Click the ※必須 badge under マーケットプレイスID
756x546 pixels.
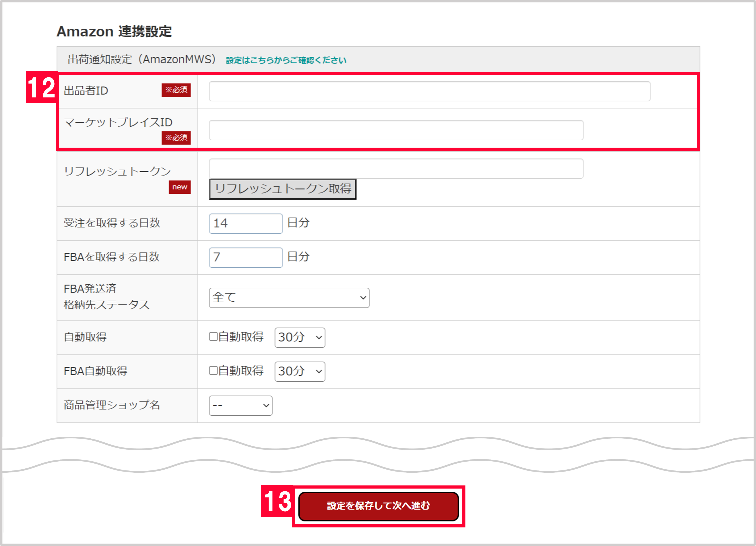tap(176, 138)
